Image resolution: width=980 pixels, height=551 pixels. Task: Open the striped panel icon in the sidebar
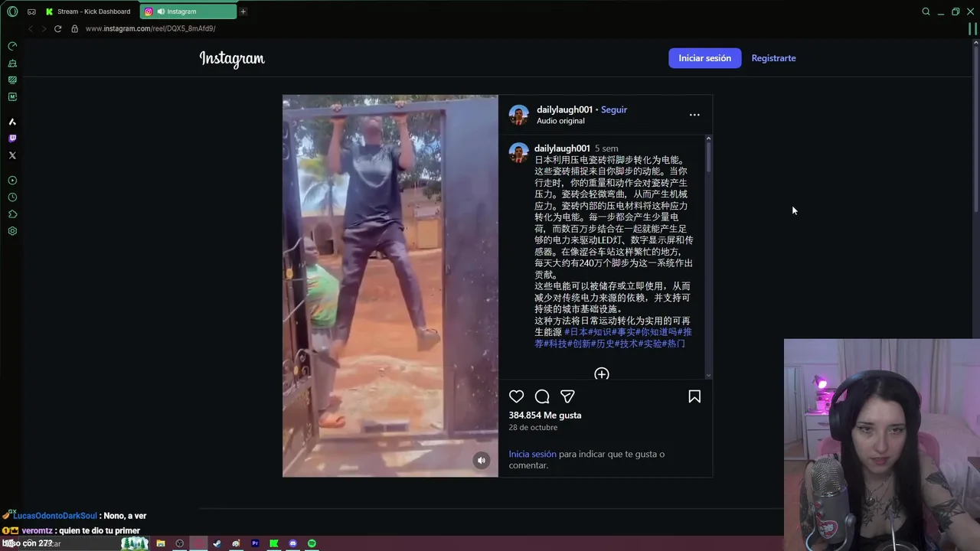click(x=12, y=80)
